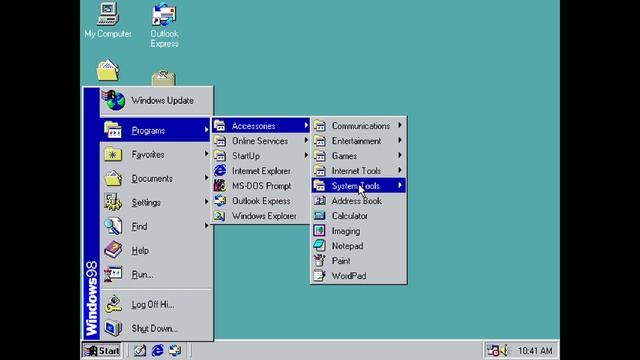
Task: Expand the Favorites submenu arrow
Action: tap(207, 154)
